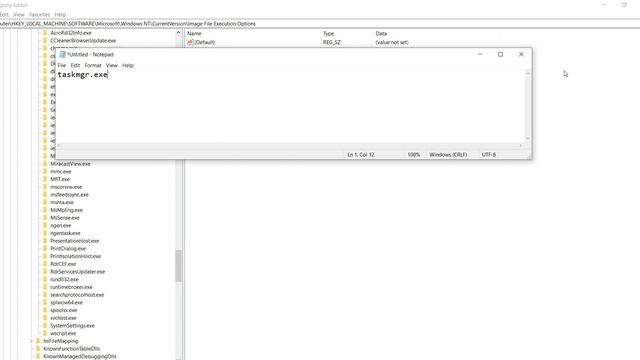
Task: Click the Notepad vertical scroll-up arrow
Action: (x=527, y=73)
